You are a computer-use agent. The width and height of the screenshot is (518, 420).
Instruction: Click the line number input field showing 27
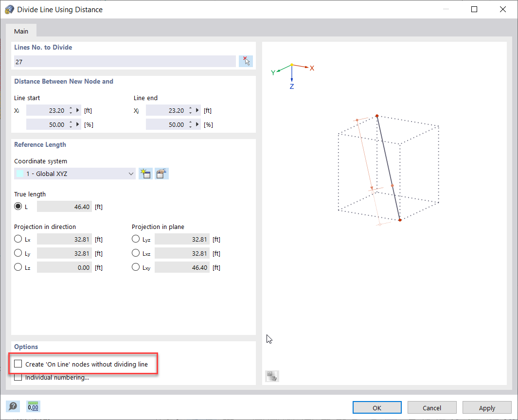point(124,61)
